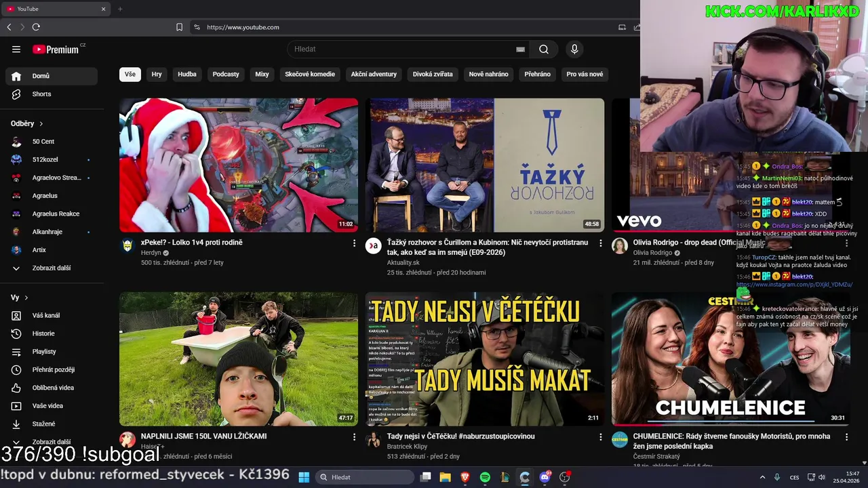
Task: Select Skečové komedie filter chip
Action: 310,74
